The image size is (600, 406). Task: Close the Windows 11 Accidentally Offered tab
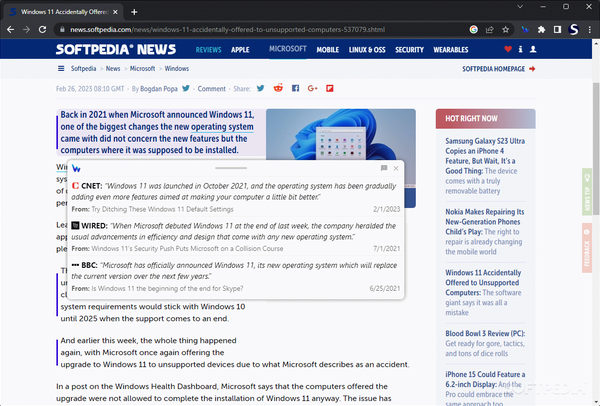click(115, 12)
